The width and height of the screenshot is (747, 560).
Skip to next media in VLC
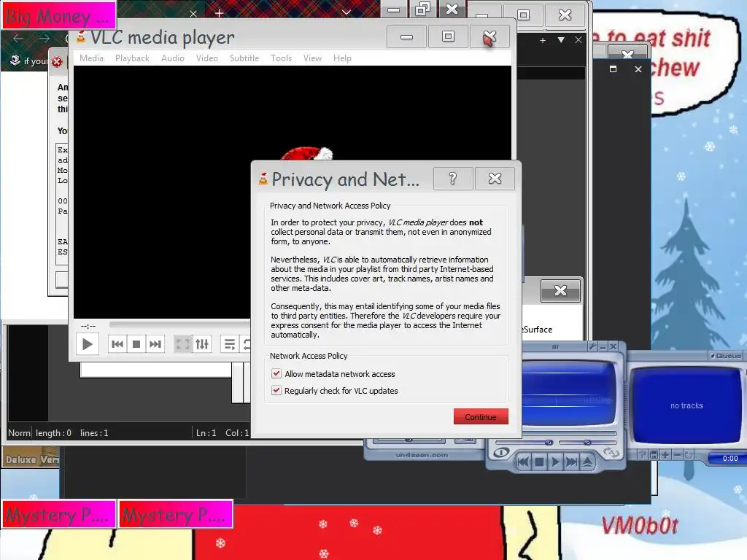(x=155, y=344)
